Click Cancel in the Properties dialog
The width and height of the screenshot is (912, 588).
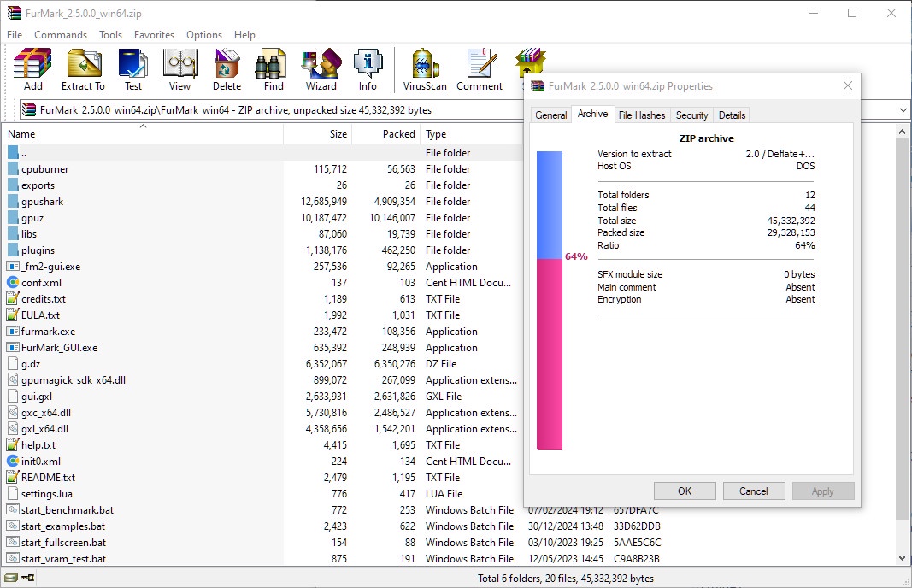[x=754, y=491]
